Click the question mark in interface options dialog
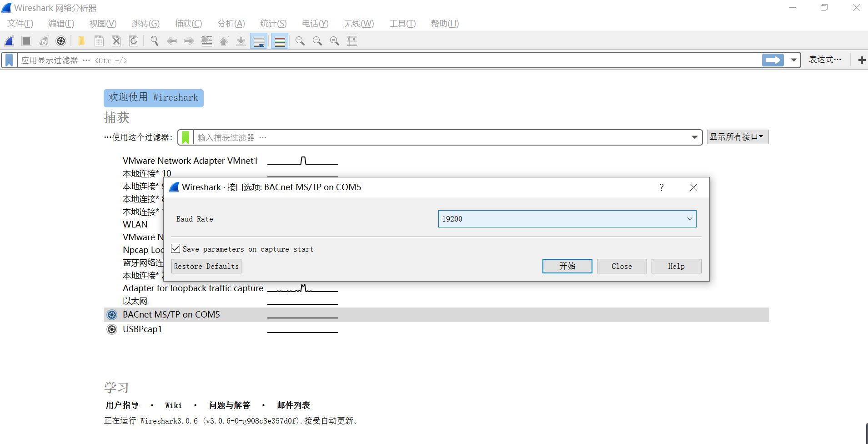The height and width of the screenshot is (444, 868). pos(662,187)
